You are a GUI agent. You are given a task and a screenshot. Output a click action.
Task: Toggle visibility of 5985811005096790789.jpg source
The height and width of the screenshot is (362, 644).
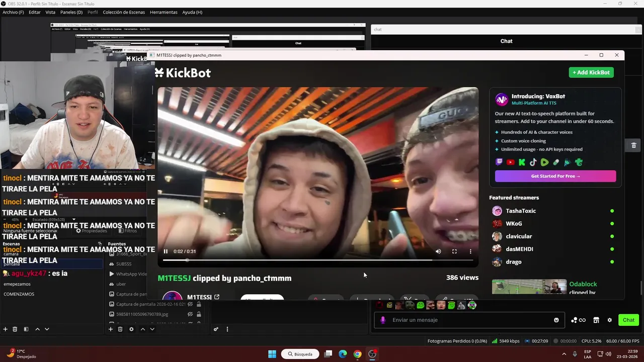tap(190, 314)
